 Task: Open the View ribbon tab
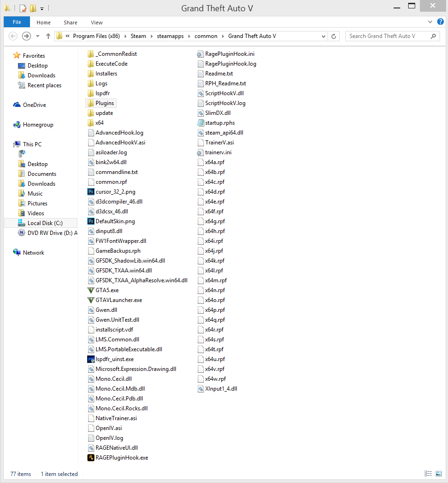coord(97,23)
